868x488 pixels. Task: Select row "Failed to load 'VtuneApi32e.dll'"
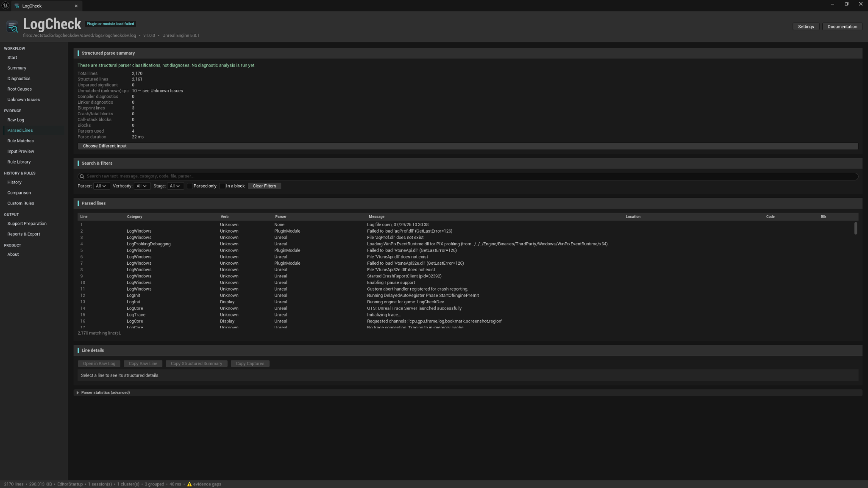[465, 263]
